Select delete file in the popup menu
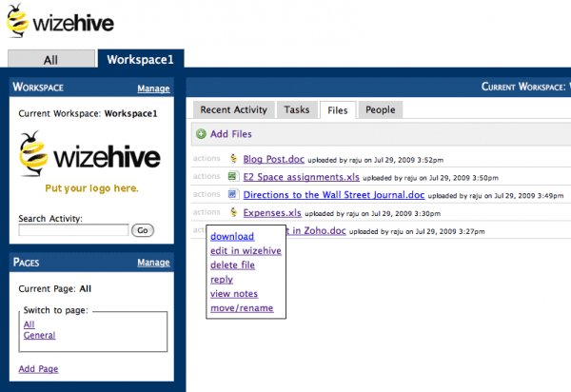Image resolution: width=571 pixels, height=392 pixels. 232,265
